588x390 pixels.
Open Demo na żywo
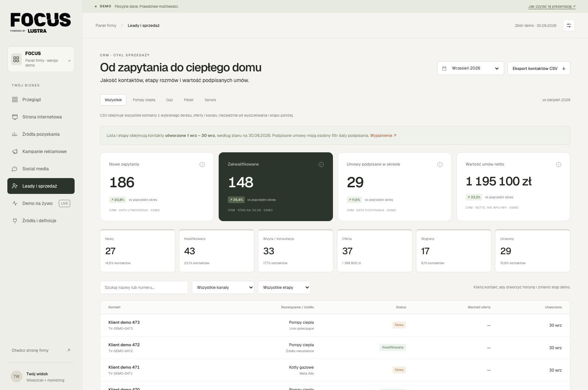point(41,203)
